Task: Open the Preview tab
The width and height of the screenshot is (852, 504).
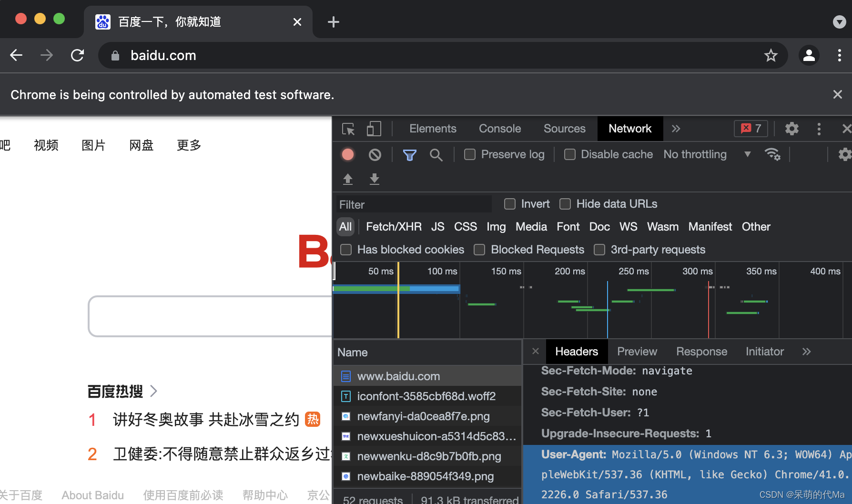Action: pyautogui.click(x=637, y=352)
